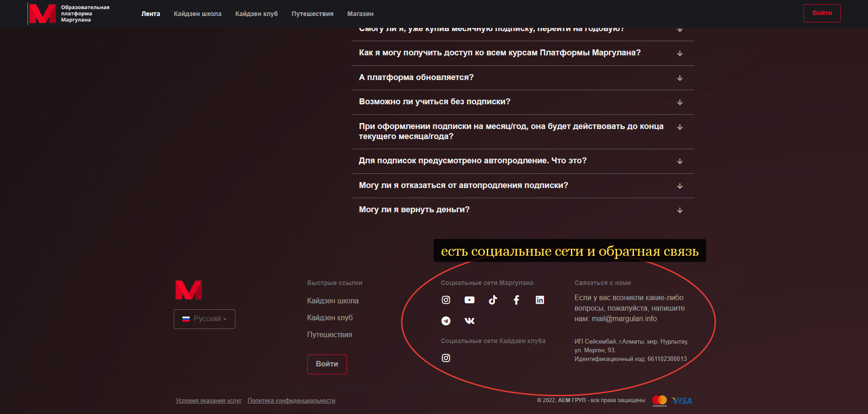Click the 'Социальные сети Маргулана' heading
The image size is (868, 414).
click(x=487, y=283)
